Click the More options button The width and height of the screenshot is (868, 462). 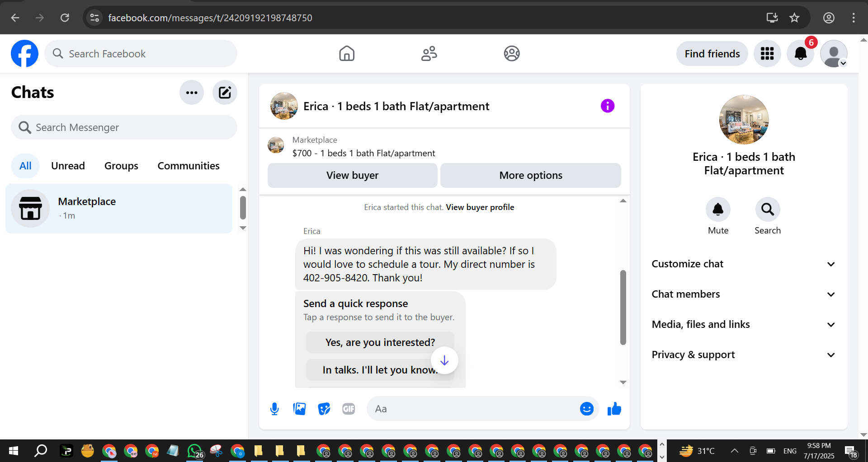[531, 175]
